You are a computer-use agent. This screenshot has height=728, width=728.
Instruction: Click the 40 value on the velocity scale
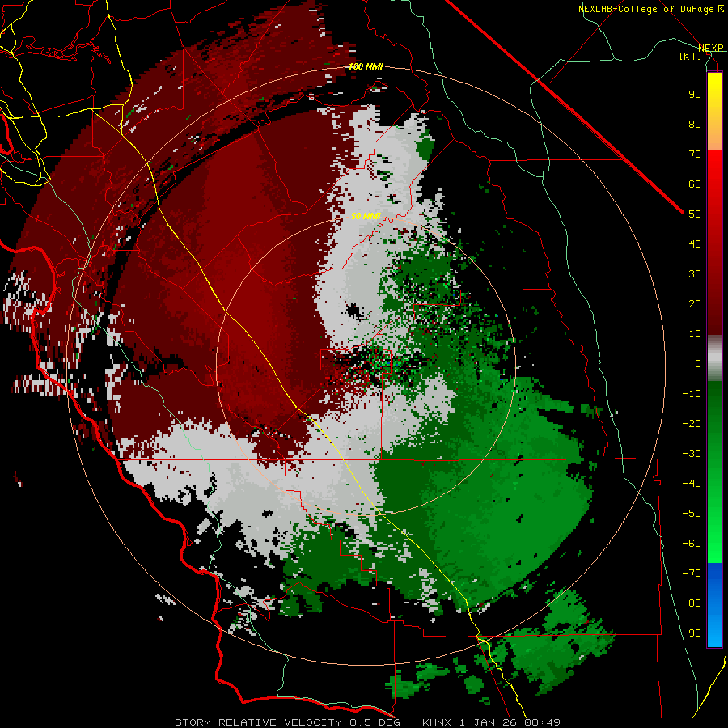point(695,244)
